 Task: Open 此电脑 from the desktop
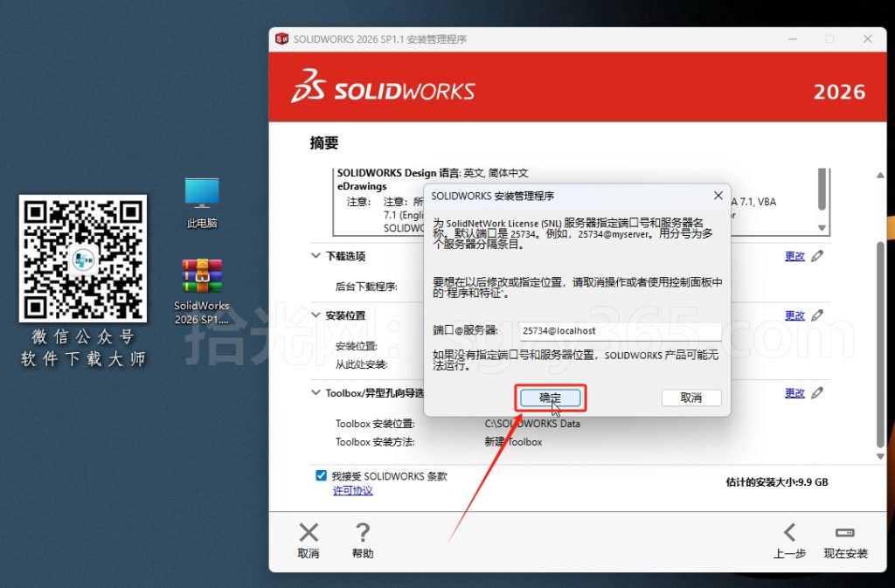[x=202, y=202]
